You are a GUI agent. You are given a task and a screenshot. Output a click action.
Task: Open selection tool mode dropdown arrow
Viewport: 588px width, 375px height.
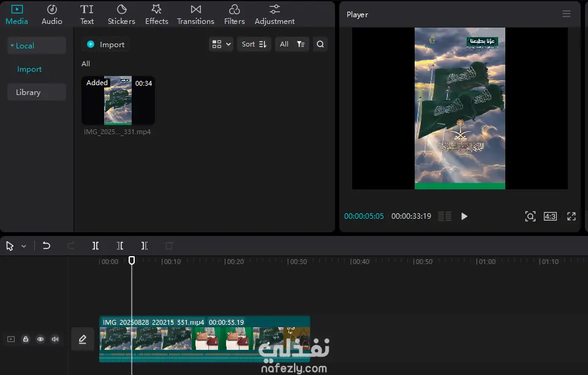[x=24, y=246]
